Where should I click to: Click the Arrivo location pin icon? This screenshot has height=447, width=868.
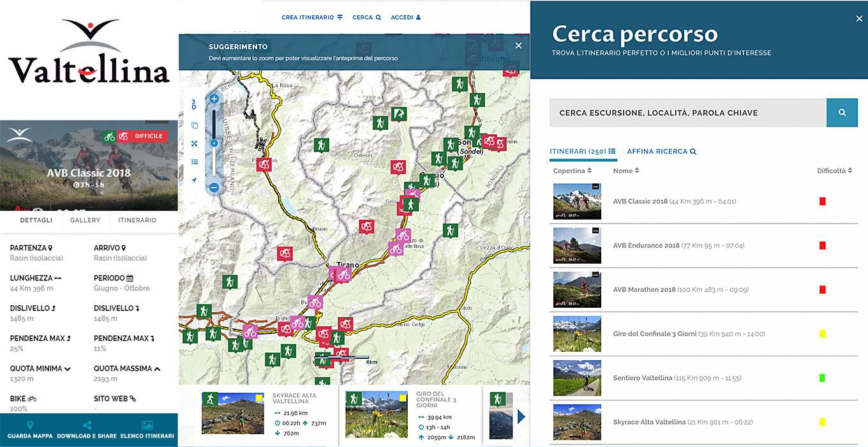pyautogui.click(x=124, y=248)
